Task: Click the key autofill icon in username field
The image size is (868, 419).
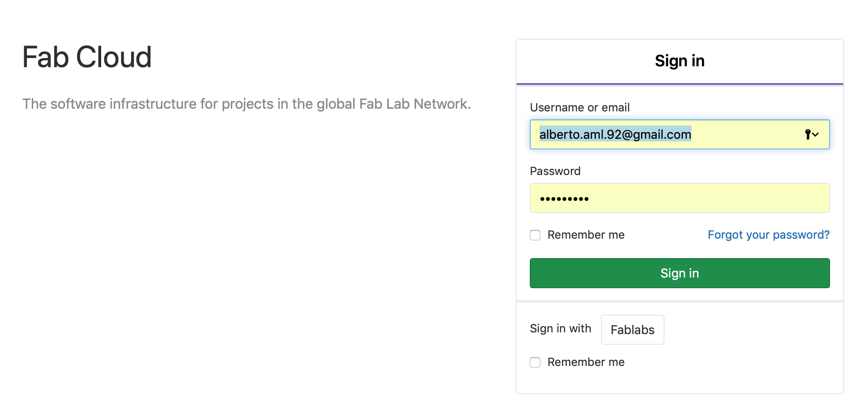Action: (808, 134)
